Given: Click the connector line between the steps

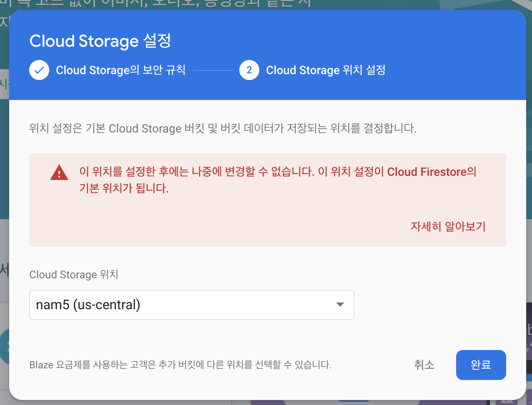Looking at the screenshot, I should (x=213, y=70).
